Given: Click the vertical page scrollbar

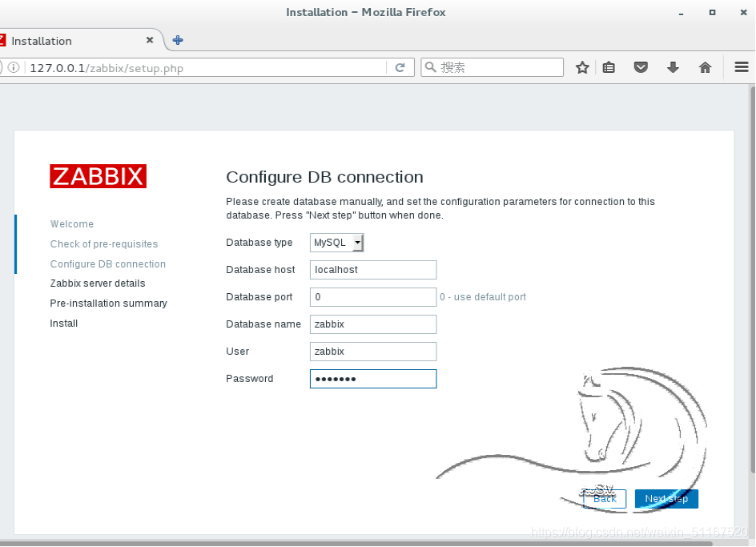Looking at the screenshot, I should 752,280.
